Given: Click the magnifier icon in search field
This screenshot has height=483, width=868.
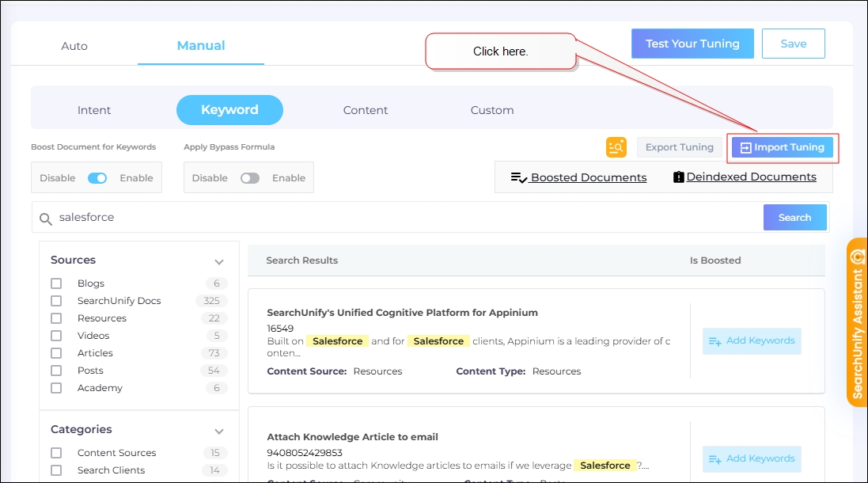Looking at the screenshot, I should coord(46,218).
